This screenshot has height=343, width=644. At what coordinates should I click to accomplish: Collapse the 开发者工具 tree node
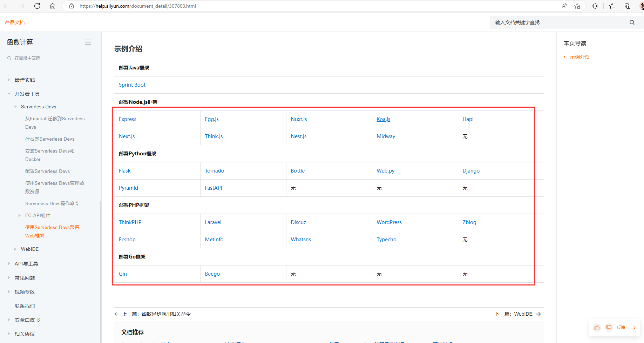(x=9, y=94)
